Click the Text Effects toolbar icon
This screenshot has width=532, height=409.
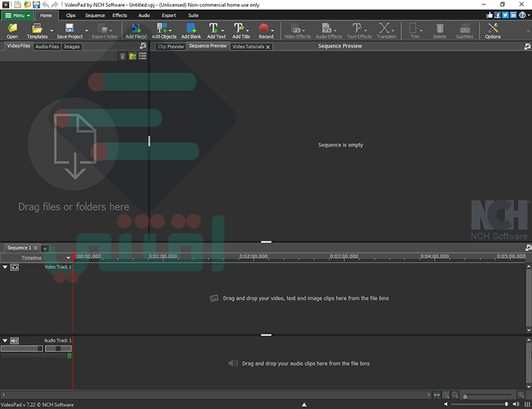coord(357,28)
